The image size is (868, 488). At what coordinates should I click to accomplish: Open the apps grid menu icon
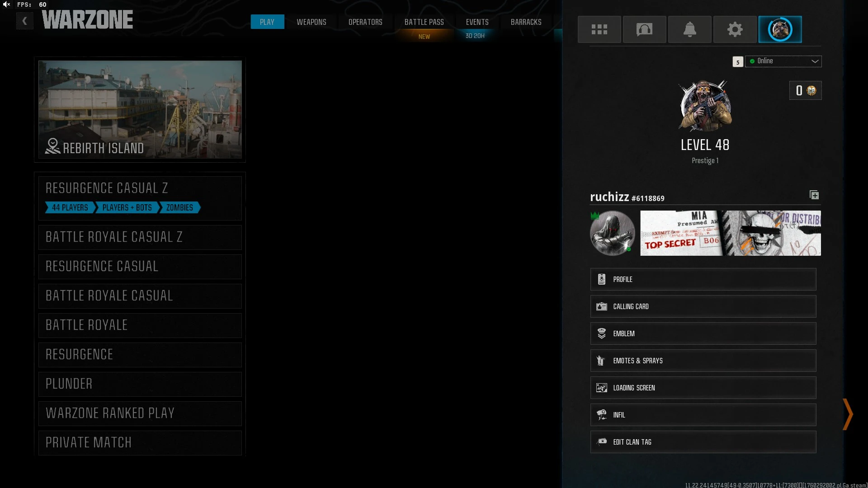point(599,29)
